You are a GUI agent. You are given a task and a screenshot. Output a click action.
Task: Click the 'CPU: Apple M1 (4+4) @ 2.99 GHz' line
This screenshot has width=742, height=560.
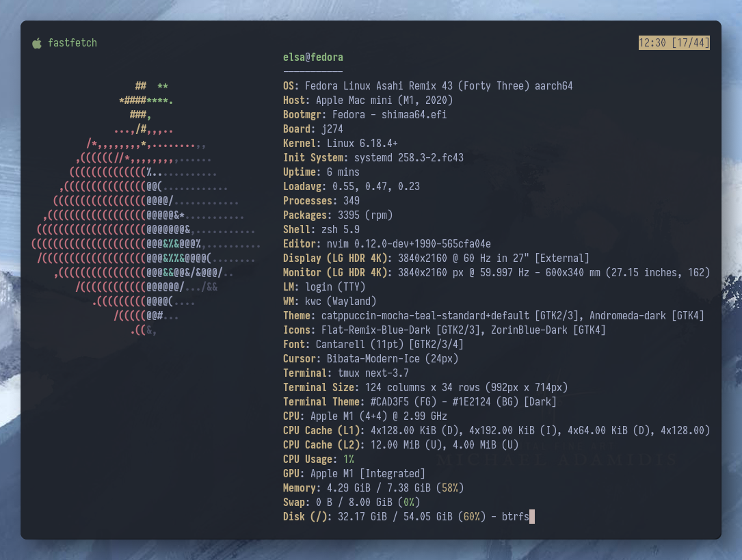[x=365, y=416]
